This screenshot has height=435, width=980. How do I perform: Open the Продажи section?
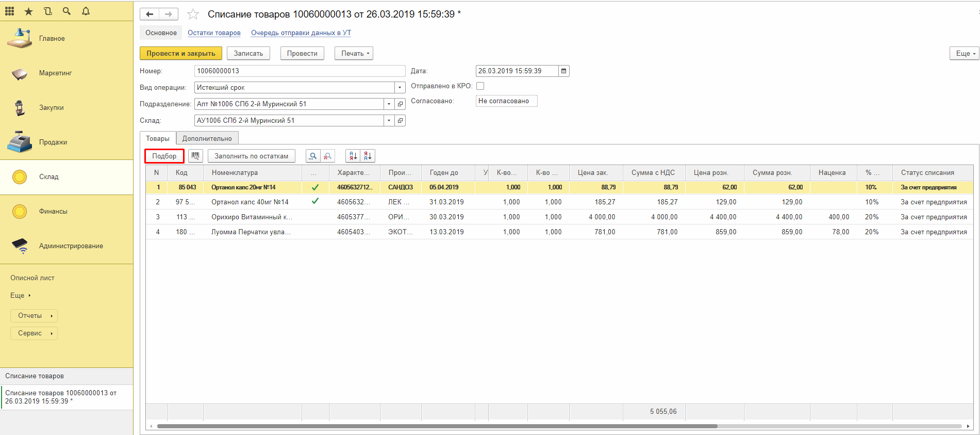[x=53, y=142]
